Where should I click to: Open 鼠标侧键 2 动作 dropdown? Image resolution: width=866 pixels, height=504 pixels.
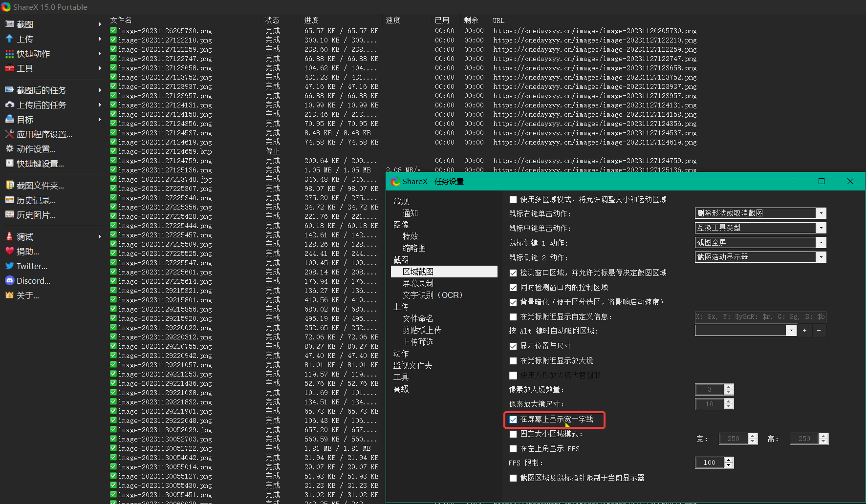(x=760, y=257)
